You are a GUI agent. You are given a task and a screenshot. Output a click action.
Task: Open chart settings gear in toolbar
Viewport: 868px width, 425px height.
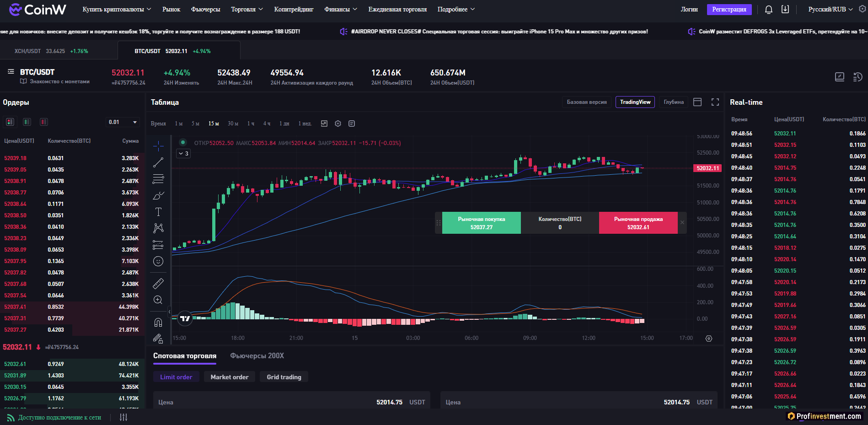pos(338,124)
